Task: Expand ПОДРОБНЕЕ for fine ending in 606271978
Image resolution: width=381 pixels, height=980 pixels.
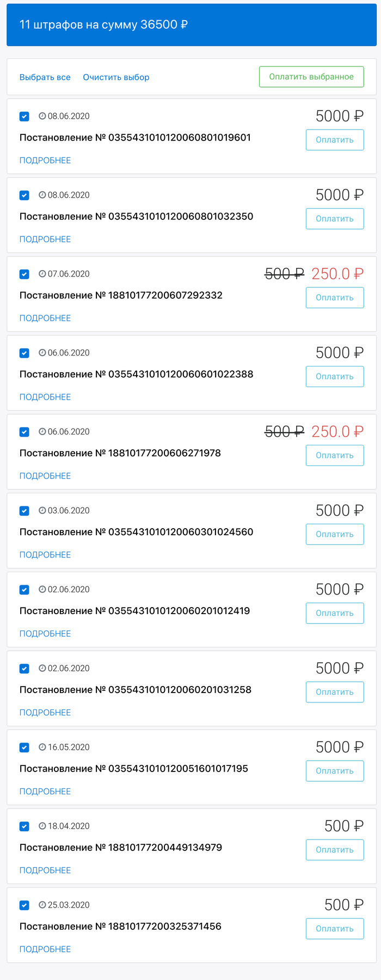Action: click(45, 476)
